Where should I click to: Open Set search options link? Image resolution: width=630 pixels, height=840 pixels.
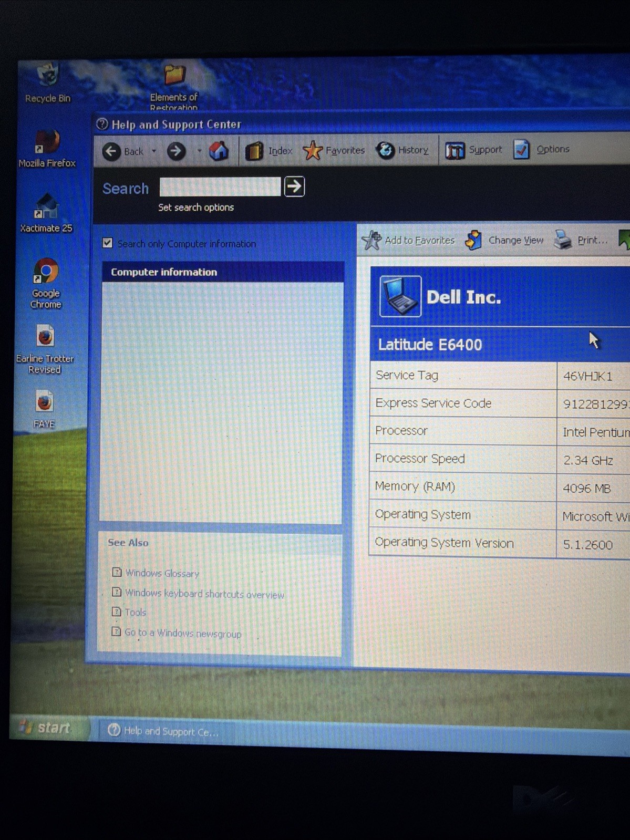pyautogui.click(x=196, y=208)
